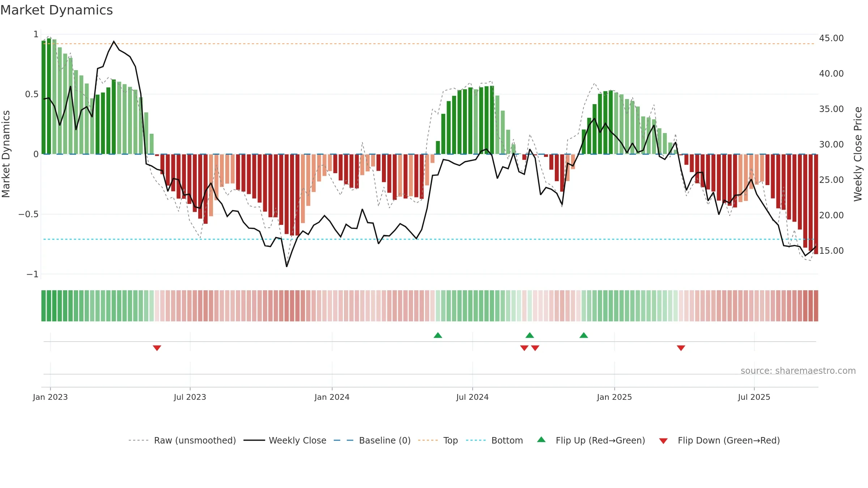Screen dimensions: 868x488
Task: Toggle the Raw (unsmoothed) legend entry
Action: click(182, 440)
